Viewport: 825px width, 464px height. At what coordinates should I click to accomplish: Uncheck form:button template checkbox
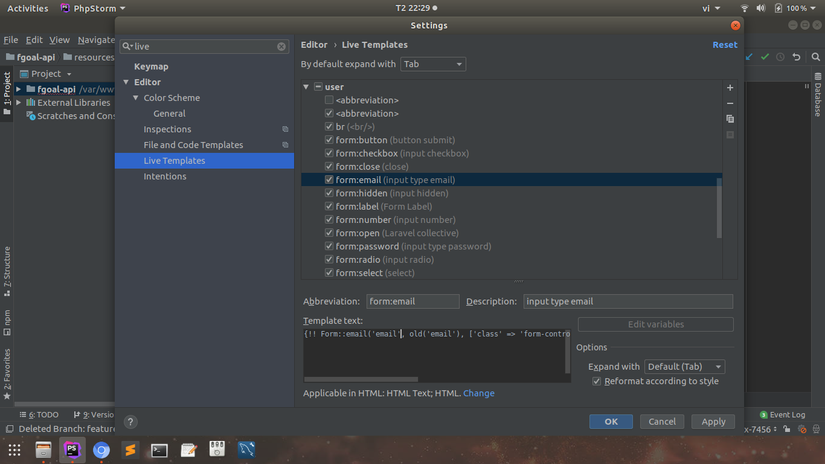329,140
